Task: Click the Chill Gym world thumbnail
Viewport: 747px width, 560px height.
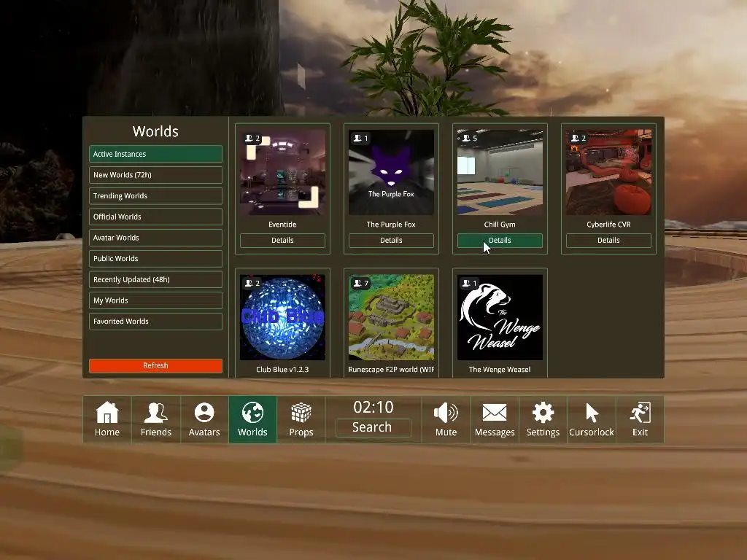Action: 500,172
